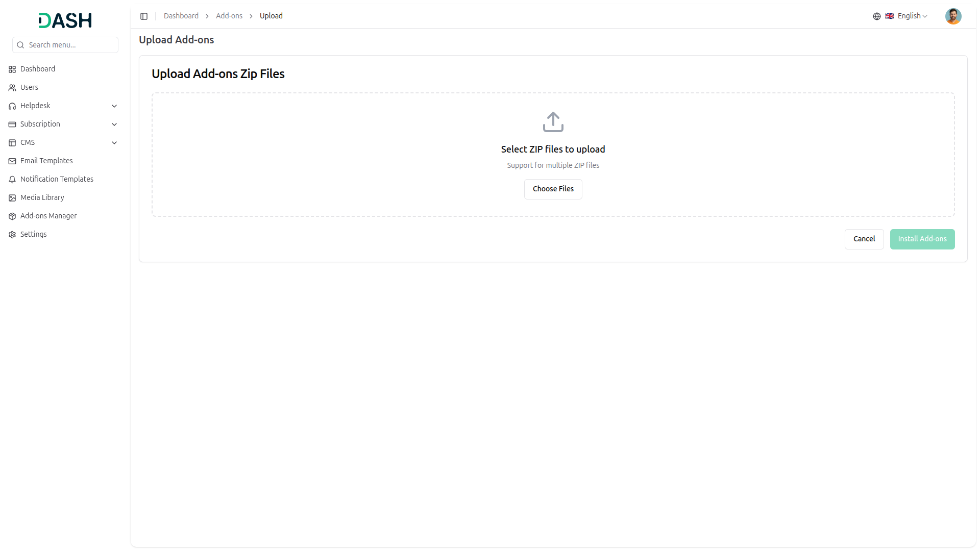Click the DASH logo

pos(65,20)
